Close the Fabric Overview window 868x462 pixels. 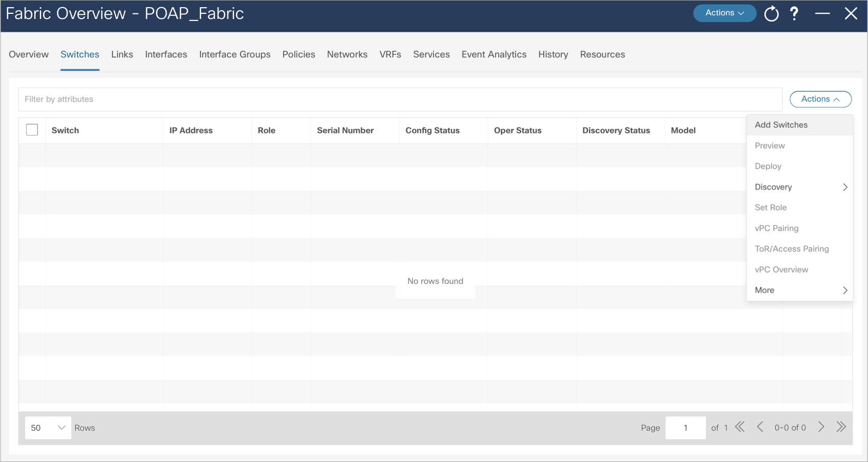click(851, 13)
